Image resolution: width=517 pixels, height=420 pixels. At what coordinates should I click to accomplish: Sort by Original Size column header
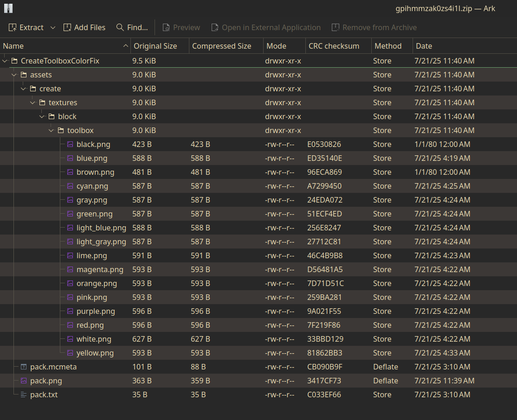[160, 46]
